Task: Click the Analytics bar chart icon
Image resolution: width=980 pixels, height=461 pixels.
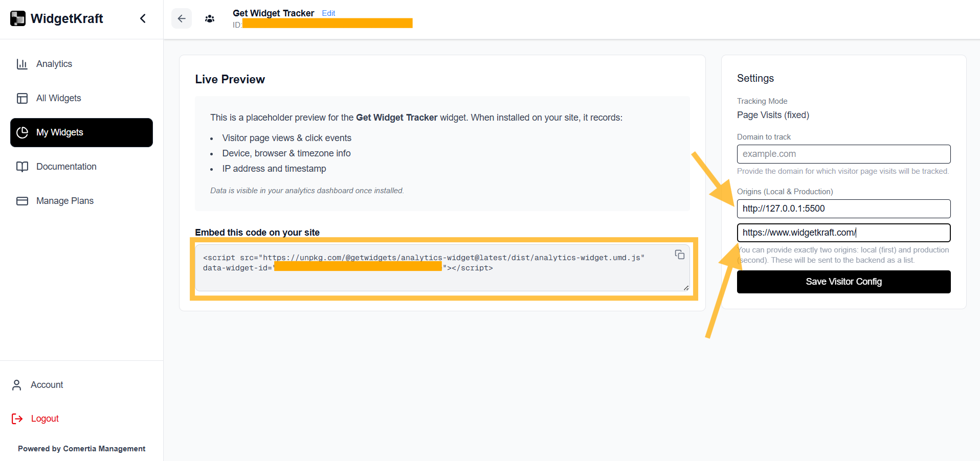Action: coord(22,64)
